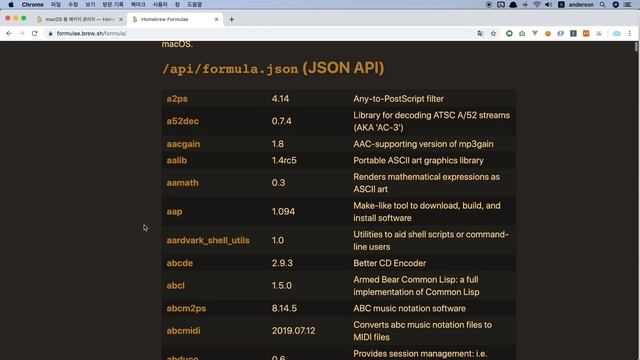
Task: Click the padlock site info icon
Action: coord(51,33)
